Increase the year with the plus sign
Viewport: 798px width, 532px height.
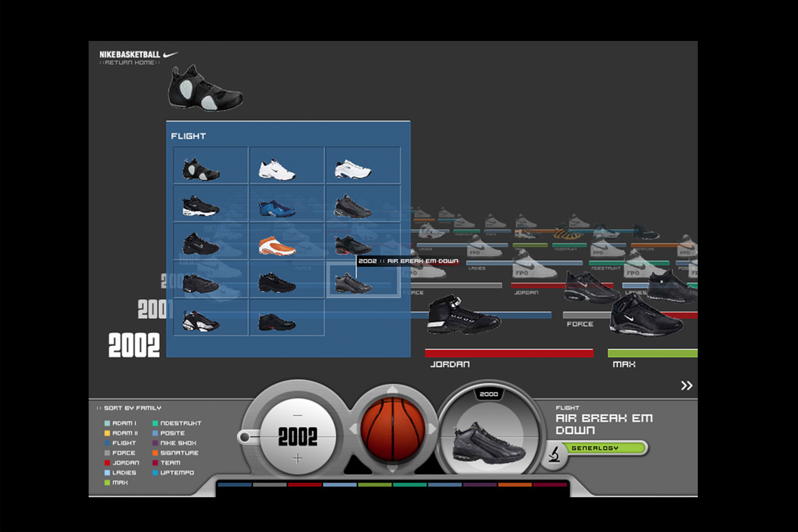tap(298, 458)
